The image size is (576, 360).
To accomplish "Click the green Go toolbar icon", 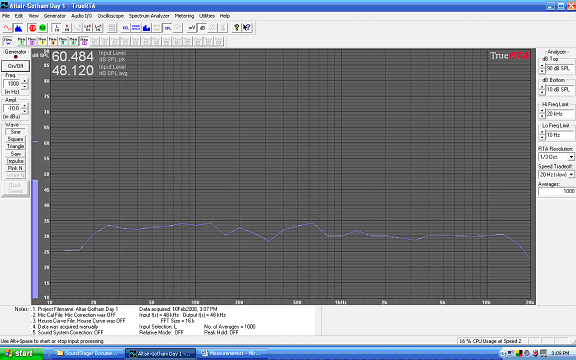I will click(x=43, y=28).
